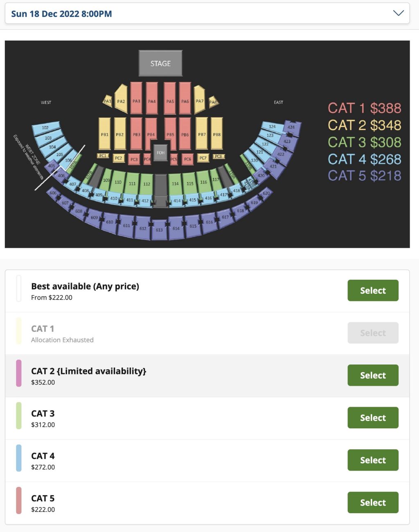Screen dimensions: 419x532
Task: Select CAT 4 tickets at $272.00
Action: [x=373, y=460]
